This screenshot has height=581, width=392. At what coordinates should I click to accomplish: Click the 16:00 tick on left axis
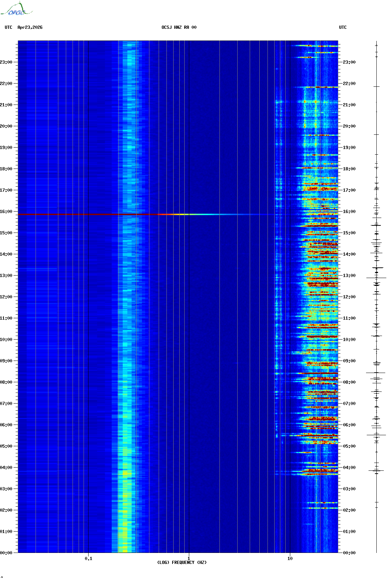(6, 212)
